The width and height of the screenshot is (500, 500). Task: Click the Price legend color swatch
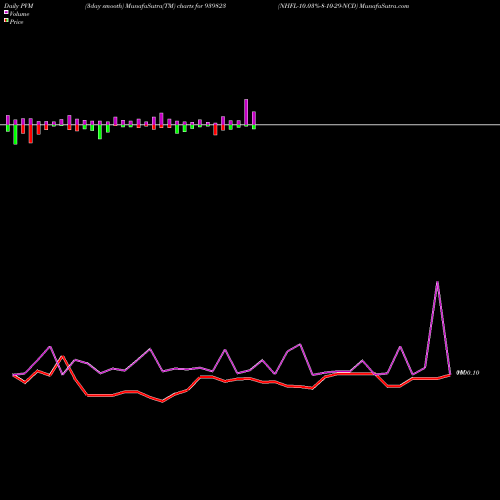click(6, 20)
